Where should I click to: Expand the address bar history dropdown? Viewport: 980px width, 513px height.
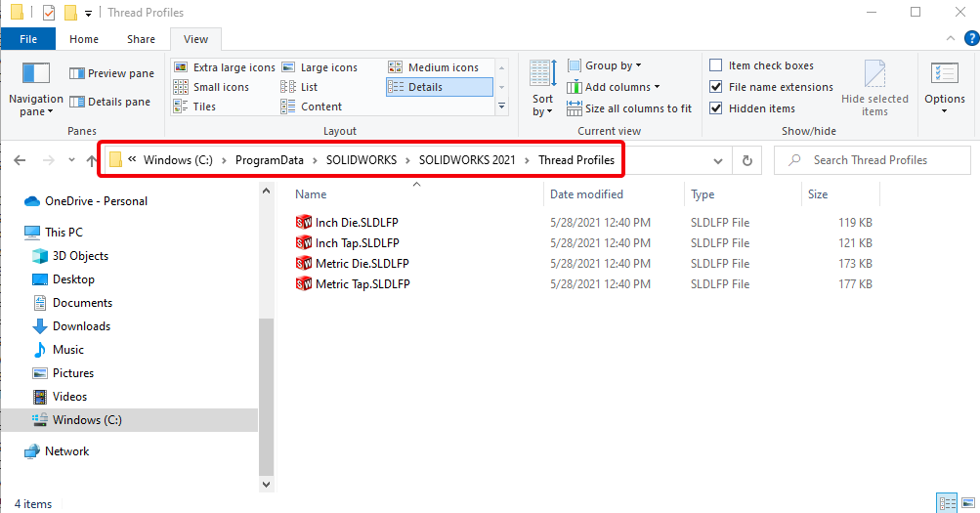718,160
